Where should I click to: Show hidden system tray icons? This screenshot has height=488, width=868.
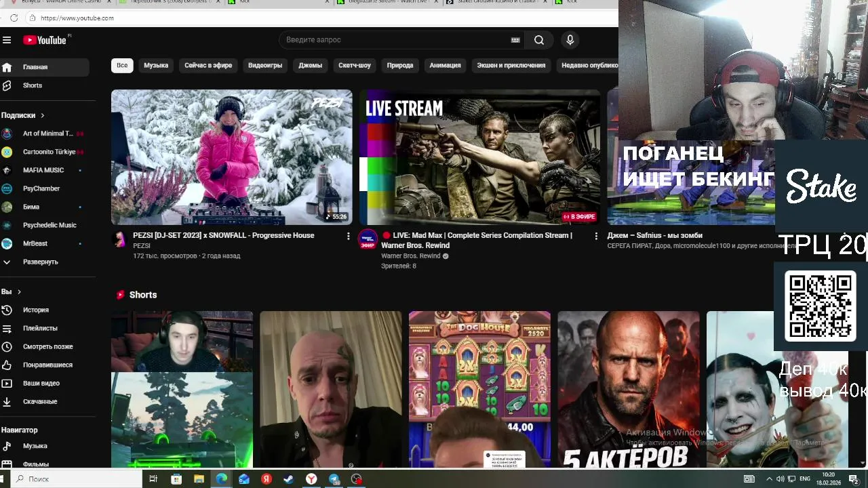(769, 479)
